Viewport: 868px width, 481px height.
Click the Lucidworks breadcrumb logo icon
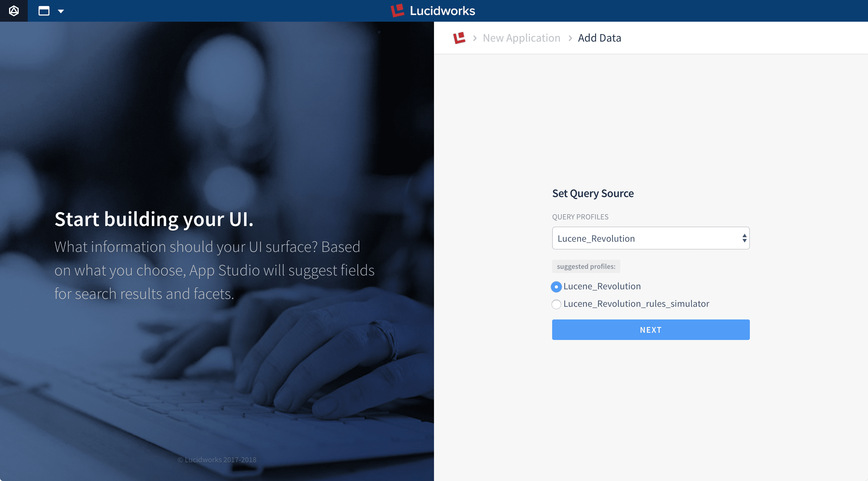click(x=459, y=37)
